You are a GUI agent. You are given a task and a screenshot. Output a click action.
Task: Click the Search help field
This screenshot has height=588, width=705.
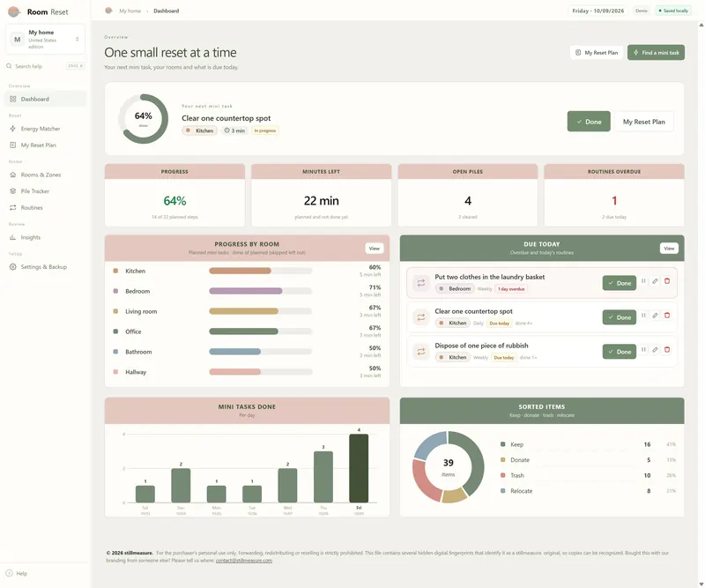pyautogui.click(x=46, y=66)
